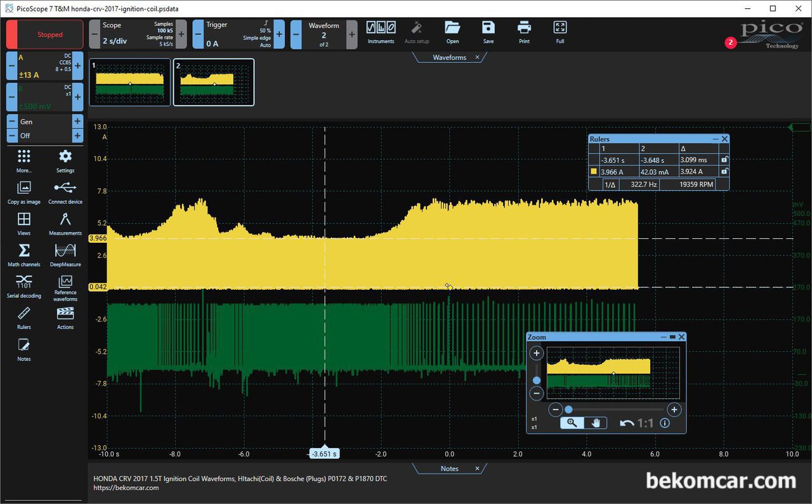
Task: Click the red notification badge 2
Action: [731, 43]
